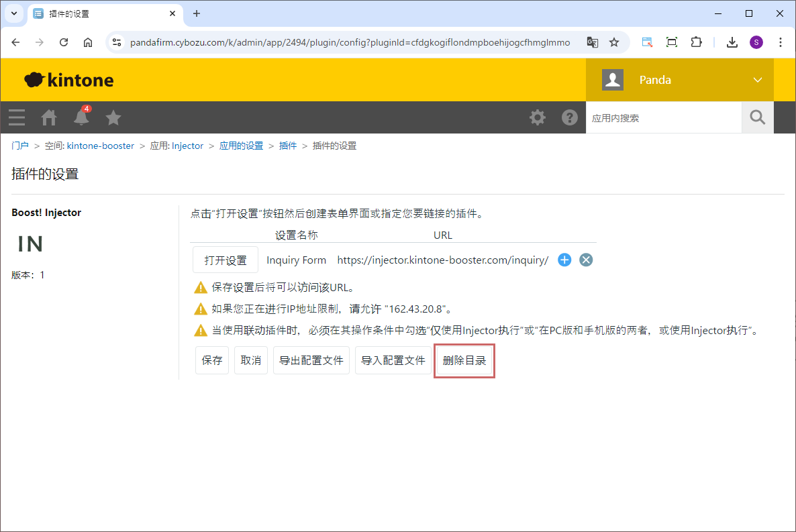Click the search magnifier button
The width and height of the screenshot is (796, 532).
coord(757,117)
